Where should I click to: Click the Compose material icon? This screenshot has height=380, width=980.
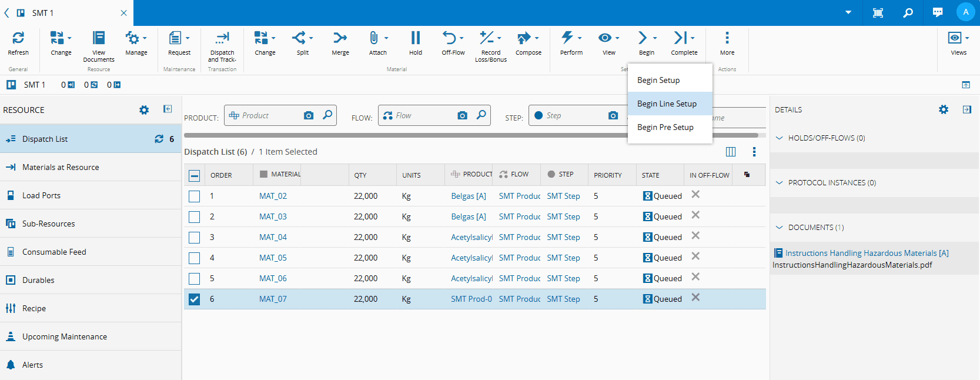click(524, 39)
